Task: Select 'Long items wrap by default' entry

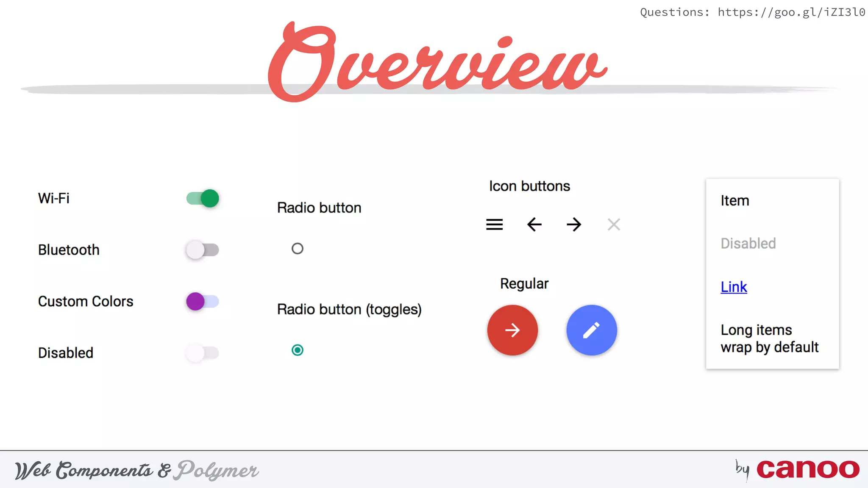Action: 769,338
